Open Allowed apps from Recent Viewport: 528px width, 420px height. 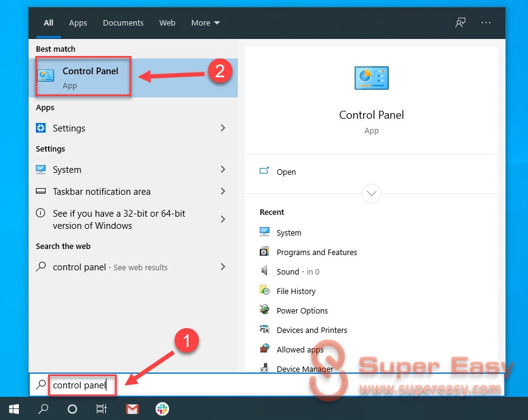[300, 349]
